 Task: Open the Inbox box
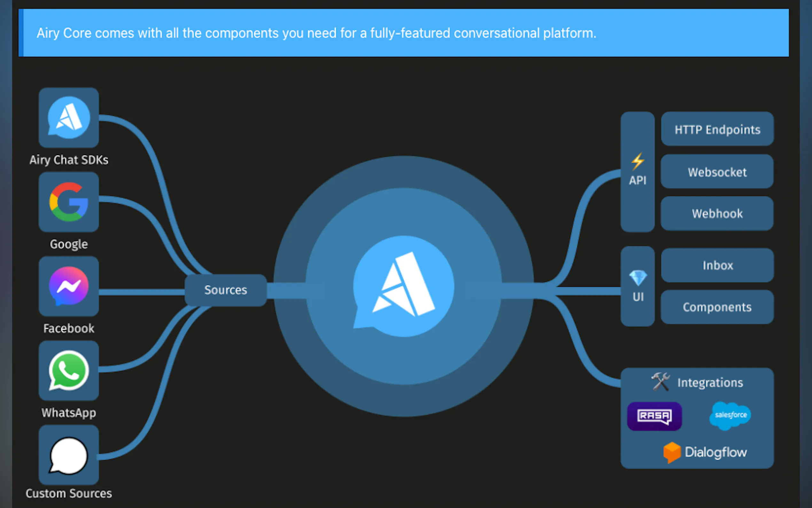tap(717, 265)
